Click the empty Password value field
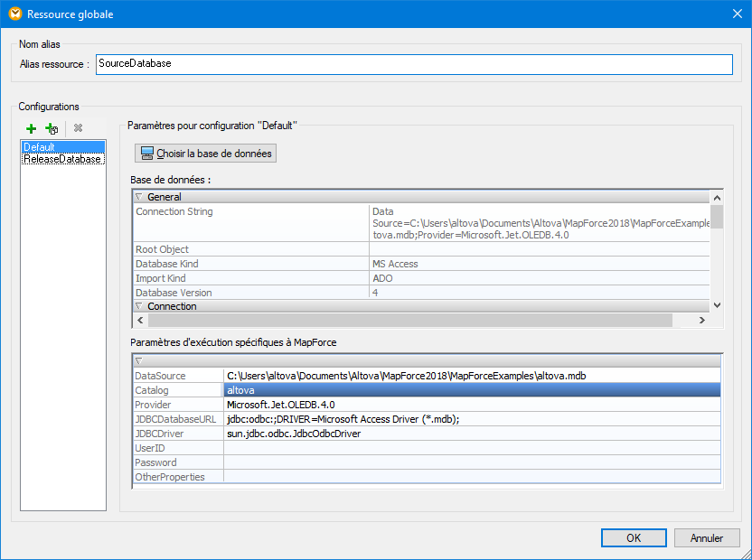Image resolution: width=752 pixels, height=560 pixels. point(470,462)
